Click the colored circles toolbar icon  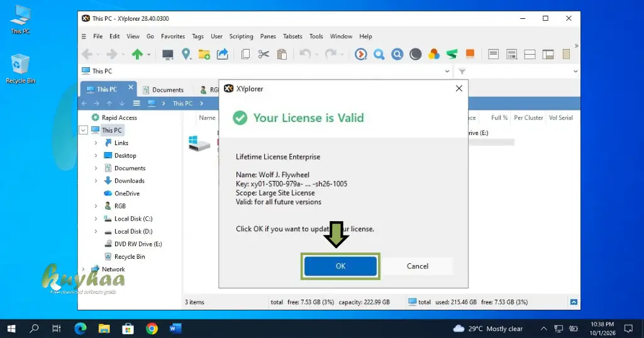[x=434, y=54]
